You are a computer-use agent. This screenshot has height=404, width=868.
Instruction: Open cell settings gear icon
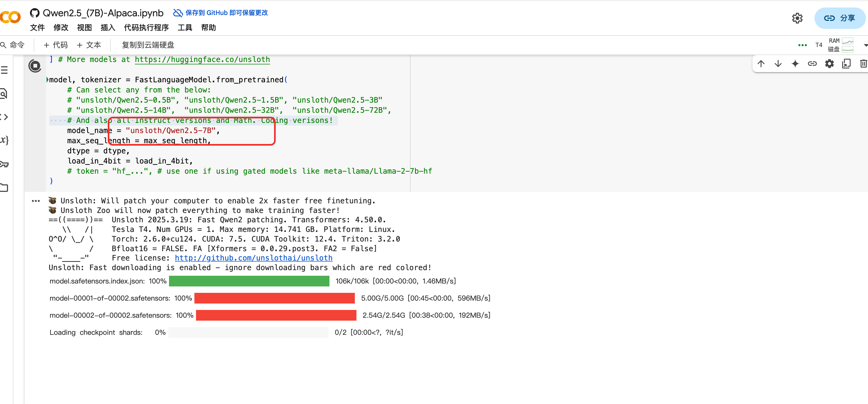(829, 64)
